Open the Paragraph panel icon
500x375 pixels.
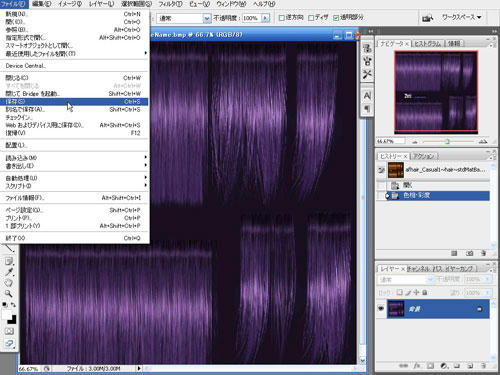[367, 109]
